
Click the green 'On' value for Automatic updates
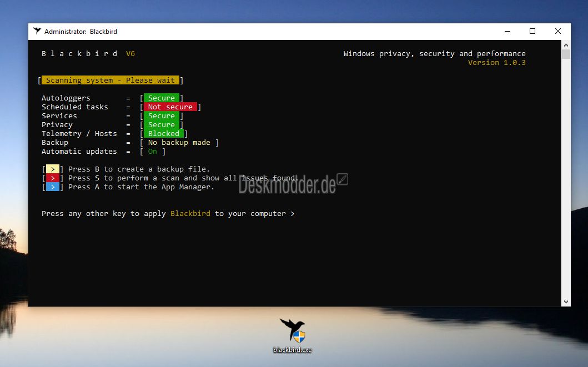pyautogui.click(x=153, y=152)
